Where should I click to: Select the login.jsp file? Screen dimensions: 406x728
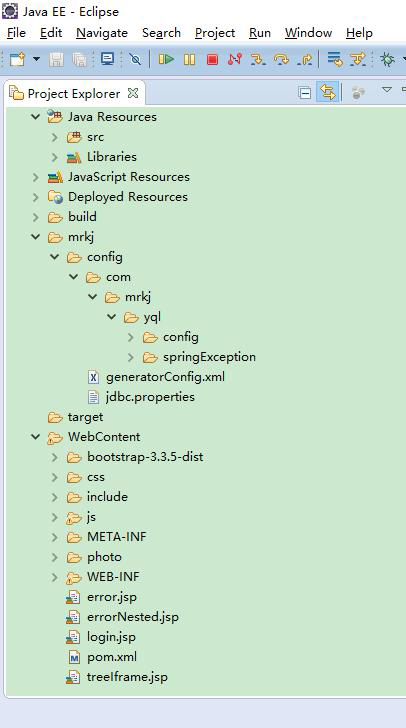(111, 637)
